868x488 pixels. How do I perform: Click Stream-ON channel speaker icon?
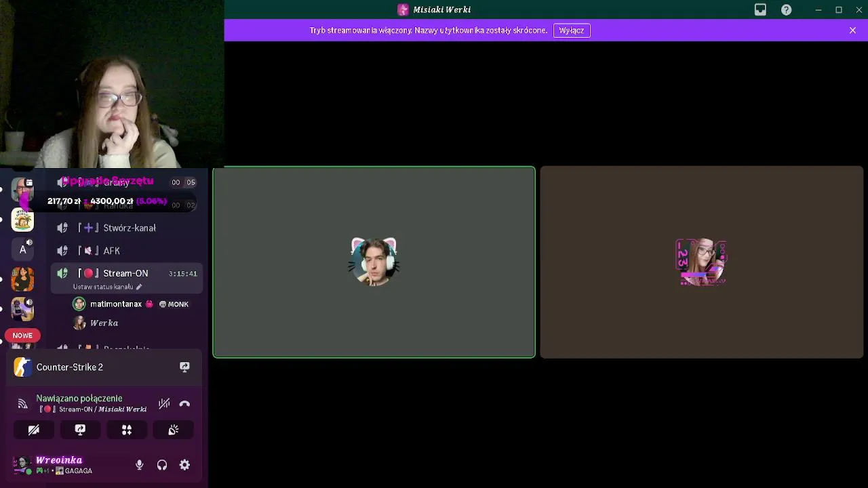pos(62,273)
